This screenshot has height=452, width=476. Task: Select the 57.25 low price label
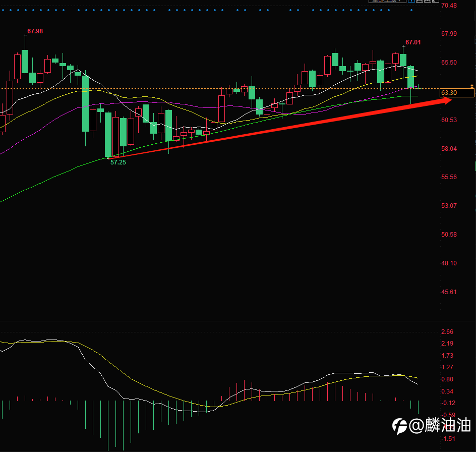118,162
